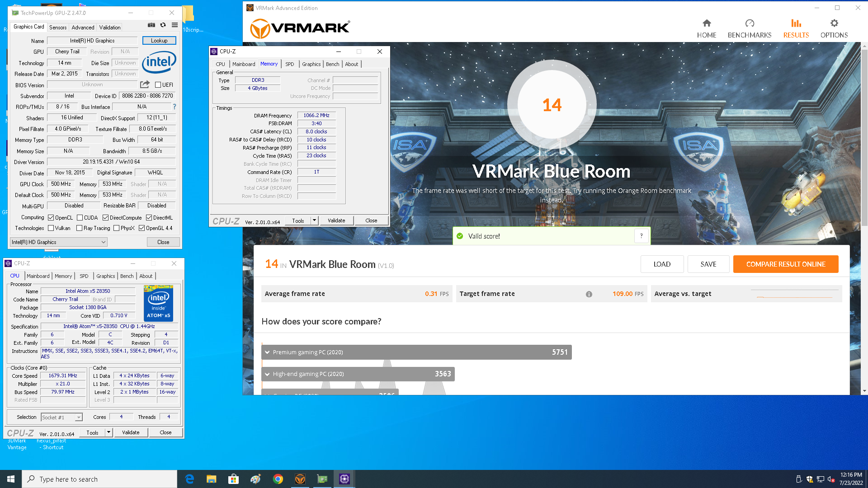This screenshot has width=868, height=488.
Task: Open Graphics tab in lower CPU-Z window
Action: pyautogui.click(x=106, y=276)
